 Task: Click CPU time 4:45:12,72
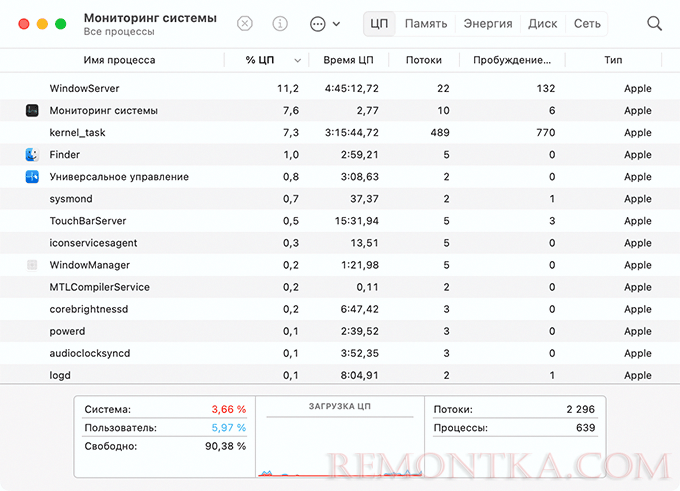tap(352, 88)
